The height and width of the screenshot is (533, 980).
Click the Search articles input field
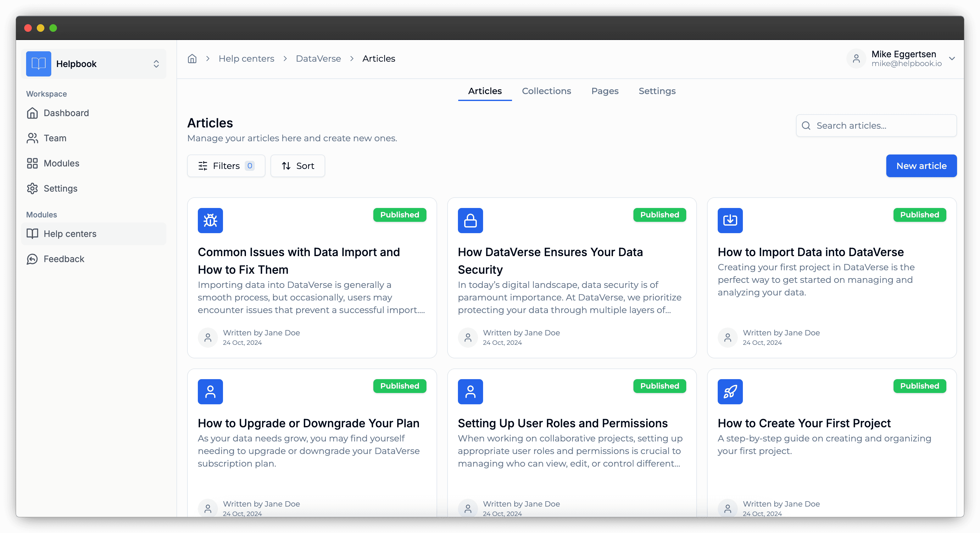click(883, 126)
